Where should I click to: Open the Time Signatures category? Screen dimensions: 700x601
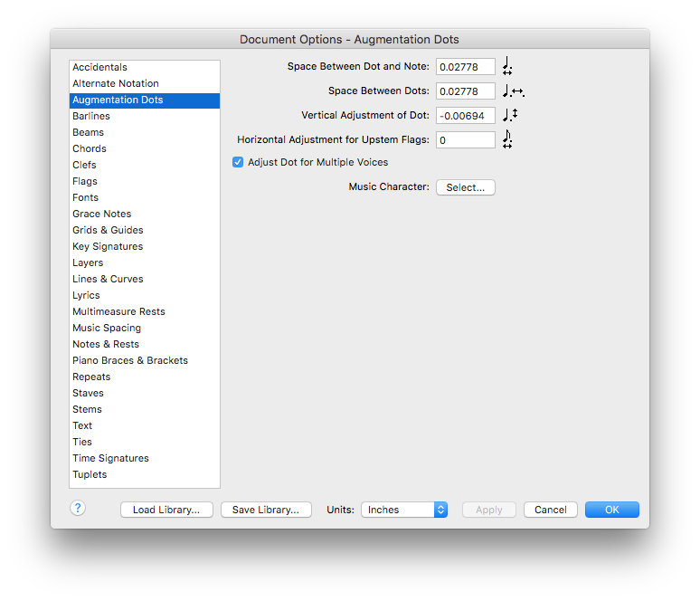[x=145, y=459]
